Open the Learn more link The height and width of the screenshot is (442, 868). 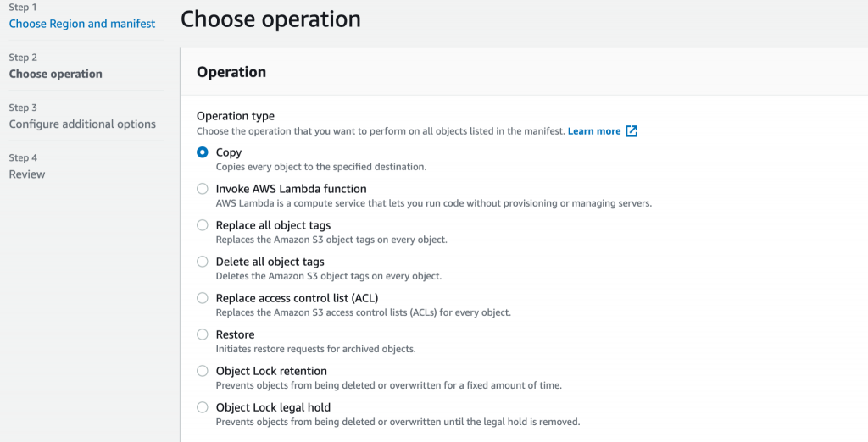click(x=593, y=131)
